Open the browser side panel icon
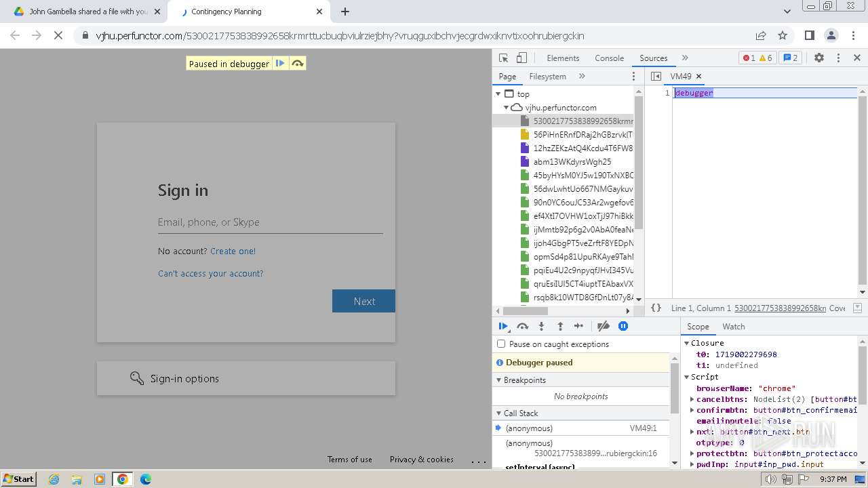The image size is (868, 488). click(x=809, y=35)
